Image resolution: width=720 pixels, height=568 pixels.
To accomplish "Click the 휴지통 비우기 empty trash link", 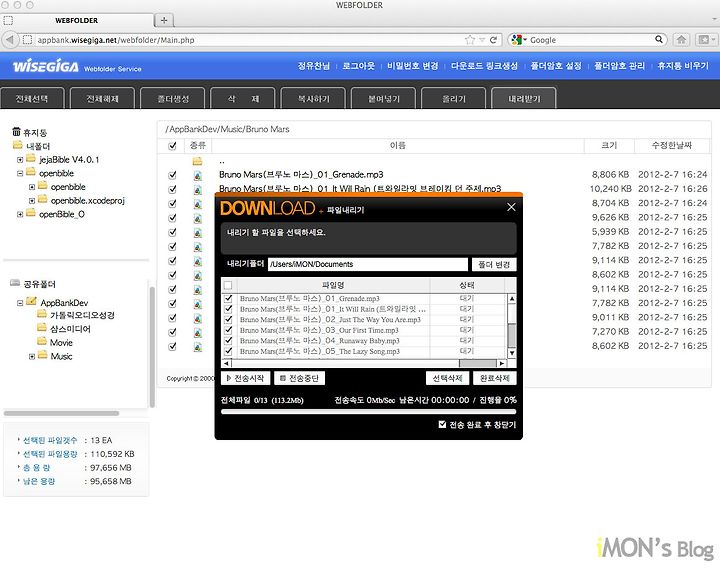I will tap(683, 66).
